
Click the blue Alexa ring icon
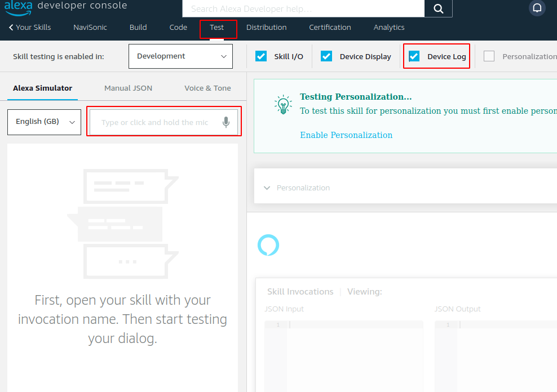[268, 245]
